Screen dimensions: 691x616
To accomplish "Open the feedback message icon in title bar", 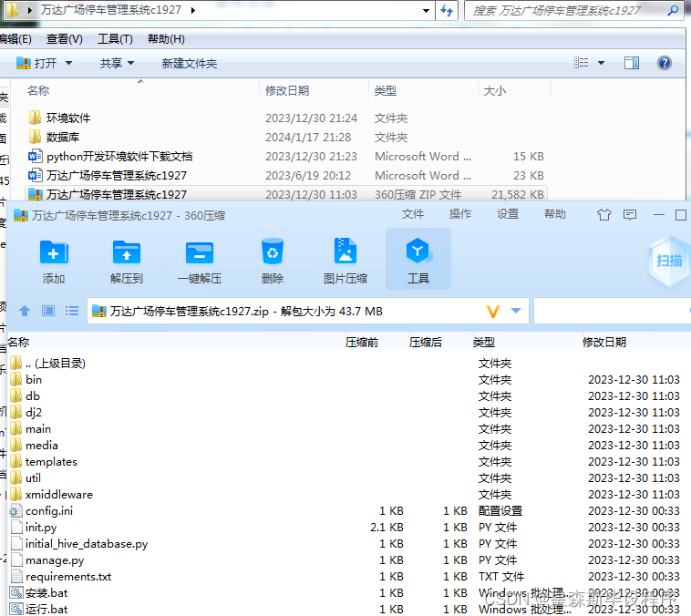I will (x=630, y=214).
